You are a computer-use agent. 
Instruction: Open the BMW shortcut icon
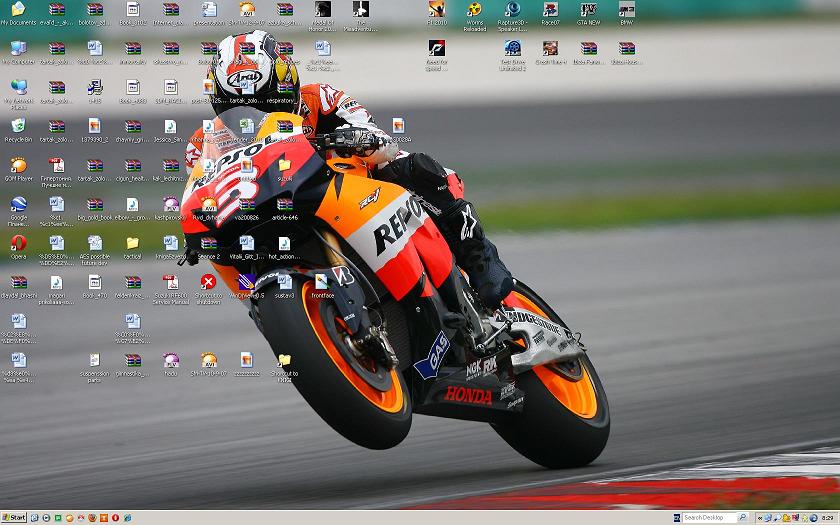tap(626, 10)
